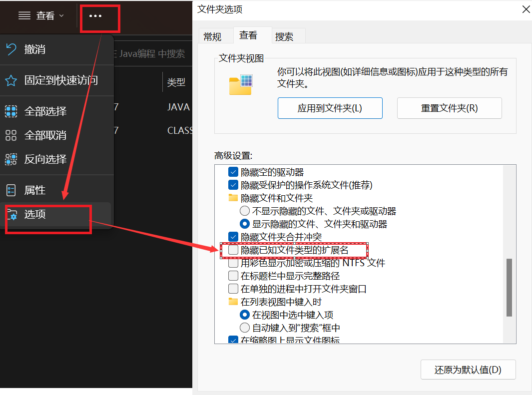Select 自动键入到"搜索"框中 radio
This screenshot has width=532, height=395.
[245, 328]
